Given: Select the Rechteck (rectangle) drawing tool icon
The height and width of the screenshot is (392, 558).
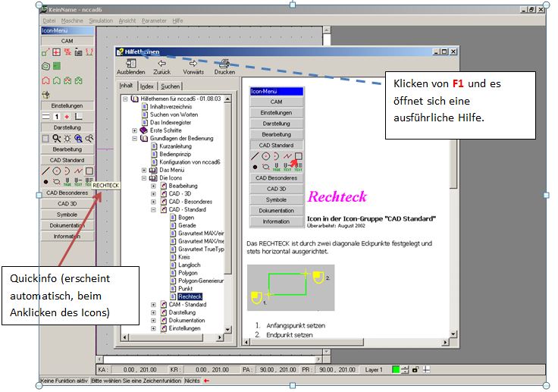Looking at the screenshot, I should (89, 171).
